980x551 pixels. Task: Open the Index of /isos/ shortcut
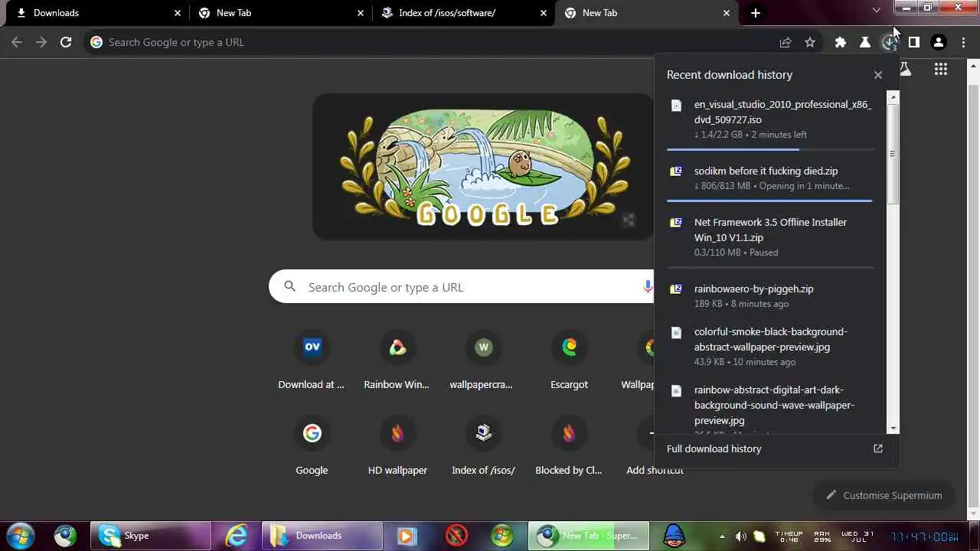tap(482, 447)
